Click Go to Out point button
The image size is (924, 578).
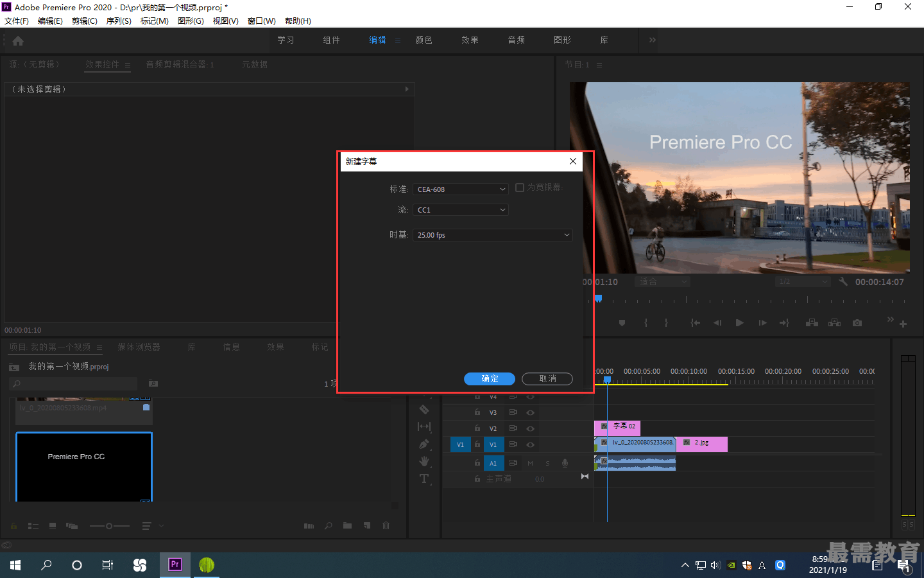784,323
